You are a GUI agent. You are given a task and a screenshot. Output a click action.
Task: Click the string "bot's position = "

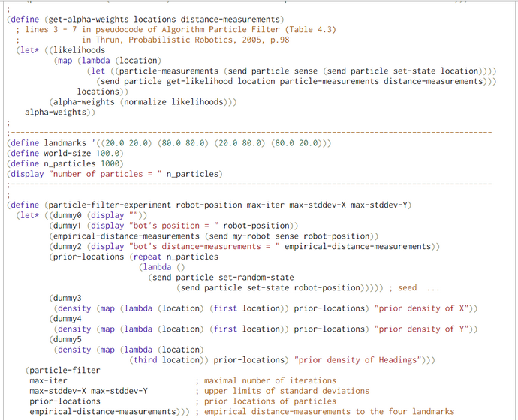(173, 226)
